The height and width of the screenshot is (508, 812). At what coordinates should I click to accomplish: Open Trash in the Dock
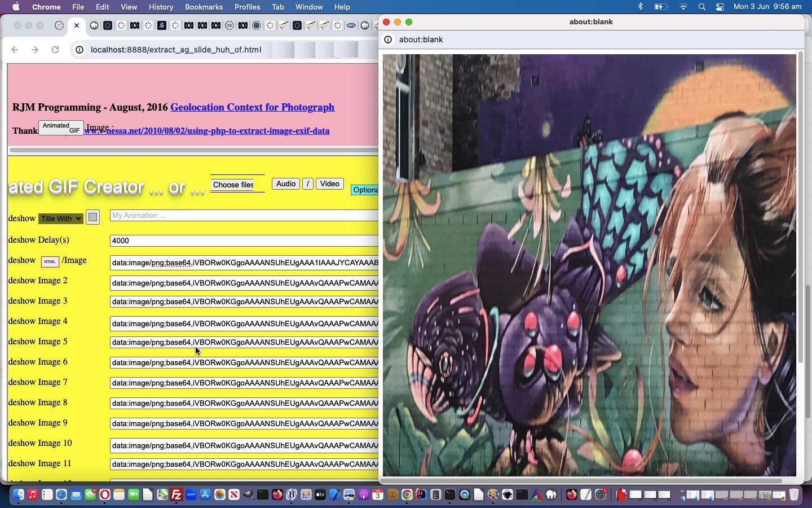(794, 495)
